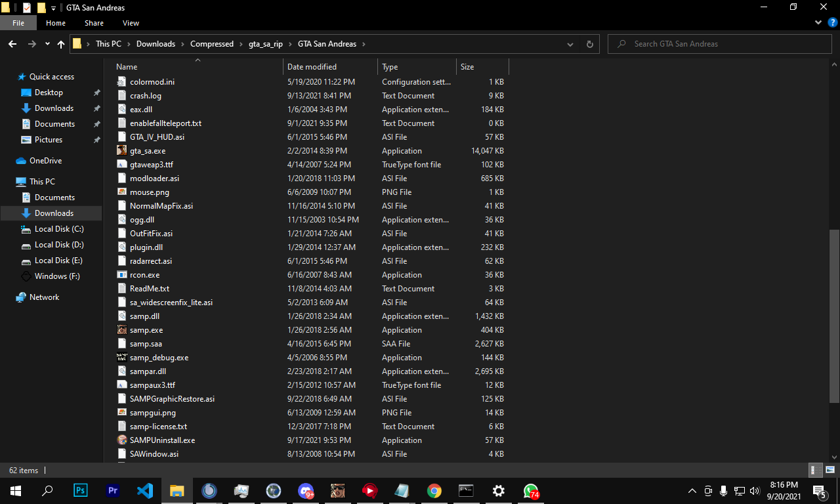
Task: Expand the chevron after This PC in path
Action: coord(129,44)
